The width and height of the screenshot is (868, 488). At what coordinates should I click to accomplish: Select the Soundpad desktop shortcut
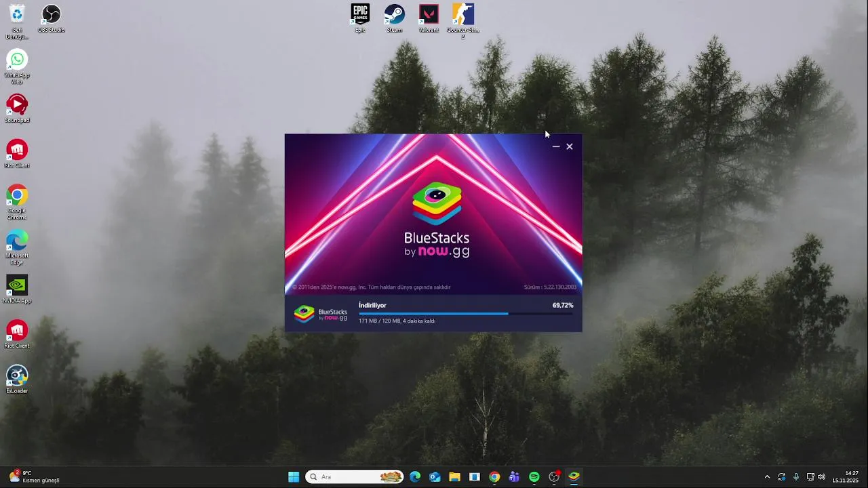(17, 108)
